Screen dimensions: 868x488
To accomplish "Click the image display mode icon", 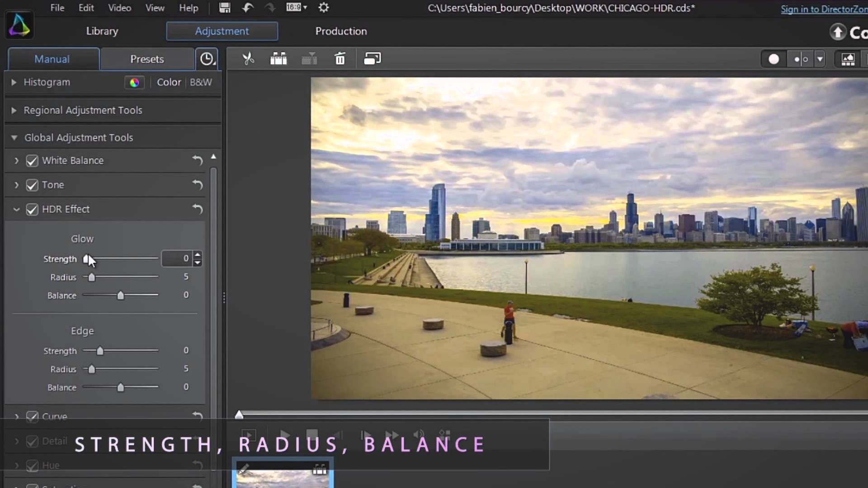I will pos(848,59).
